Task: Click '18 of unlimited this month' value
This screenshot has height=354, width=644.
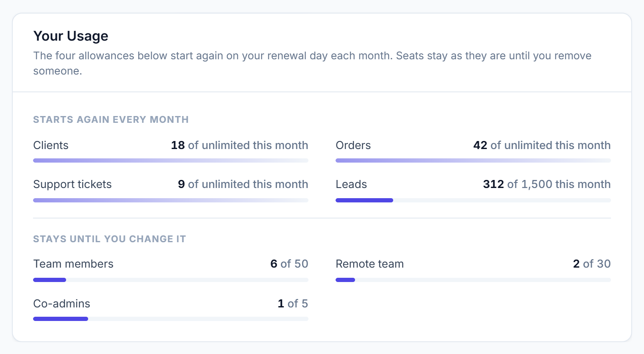Action: [x=239, y=145]
